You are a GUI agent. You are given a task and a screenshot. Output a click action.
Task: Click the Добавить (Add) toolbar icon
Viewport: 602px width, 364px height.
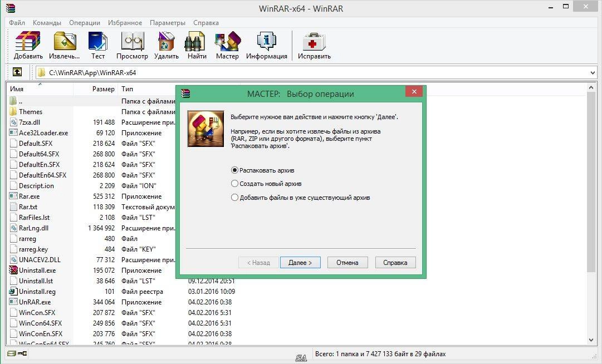point(28,41)
